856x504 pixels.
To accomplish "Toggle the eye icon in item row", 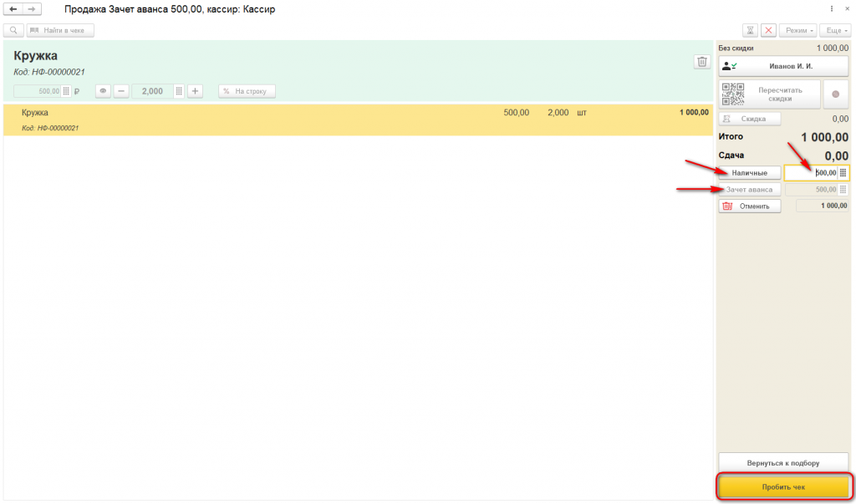I will [x=103, y=91].
